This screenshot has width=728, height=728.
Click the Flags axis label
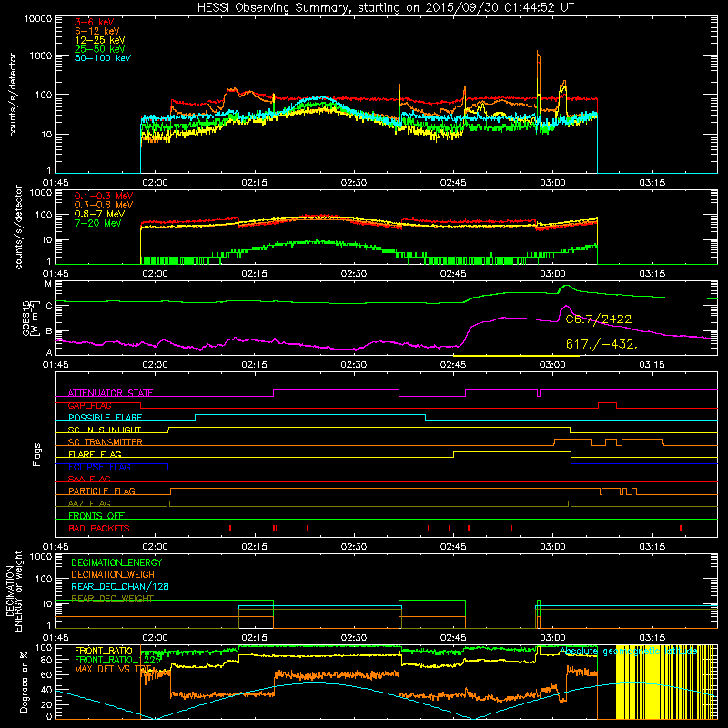(37, 454)
